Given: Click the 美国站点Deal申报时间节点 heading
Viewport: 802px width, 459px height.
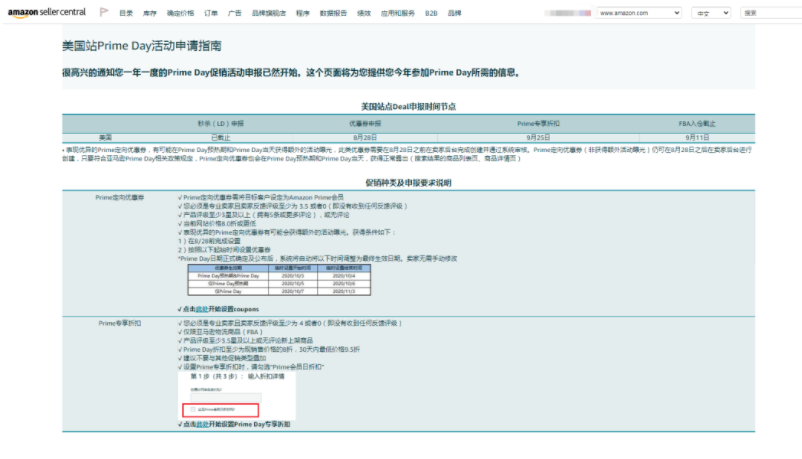Looking at the screenshot, I should [x=408, y=106].
